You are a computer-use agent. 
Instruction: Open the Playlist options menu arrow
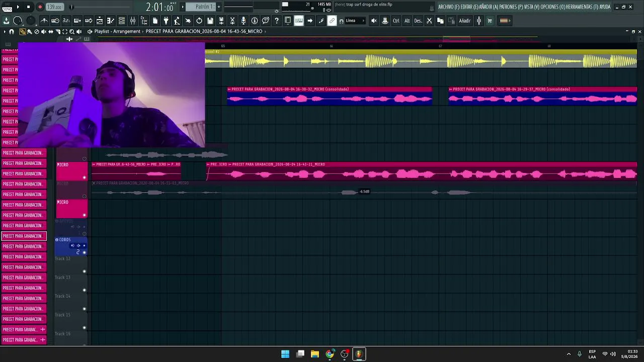coord(5,31)
